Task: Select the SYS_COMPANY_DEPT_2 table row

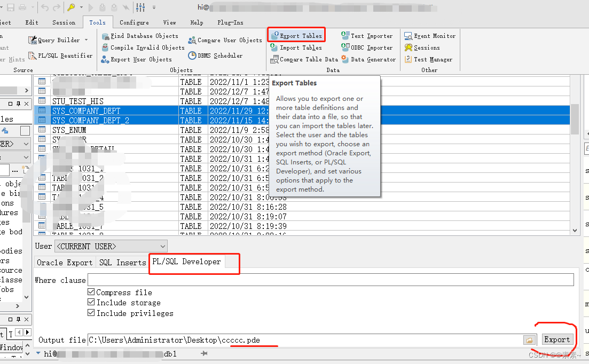Action: pyautogui.click(x=302, y=121)
